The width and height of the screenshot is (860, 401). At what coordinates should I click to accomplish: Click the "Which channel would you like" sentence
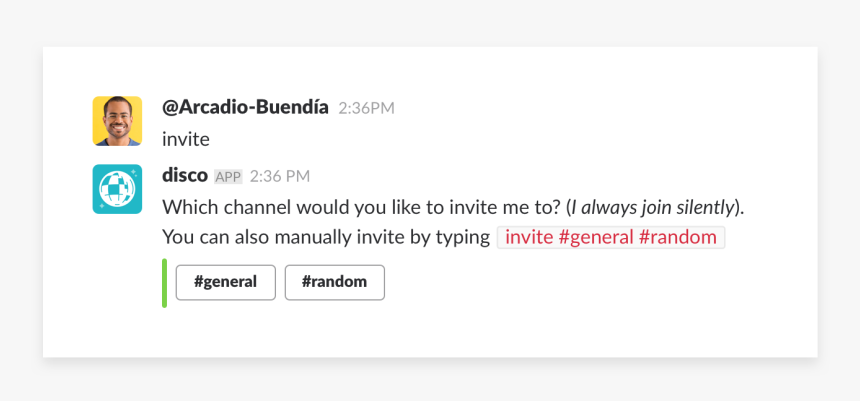360,207
